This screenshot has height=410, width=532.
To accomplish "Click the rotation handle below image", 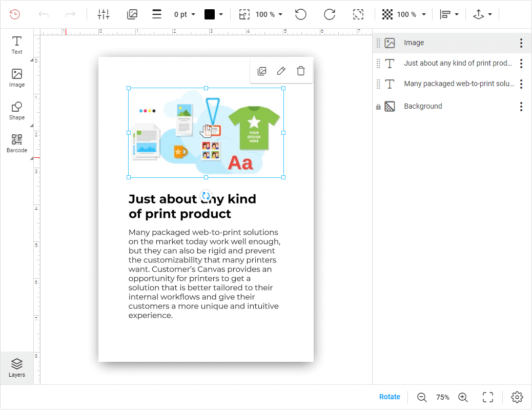I will pyautogui.click(x=206, y=195).
